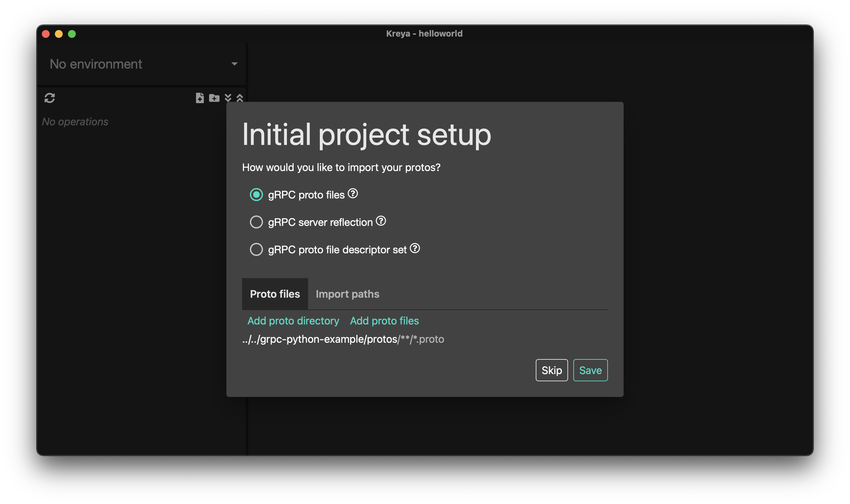Image resolution: width=850 pixels, height=504 pixels.
Task: Select gRPC proto files radio button
Action: [256, 195]
